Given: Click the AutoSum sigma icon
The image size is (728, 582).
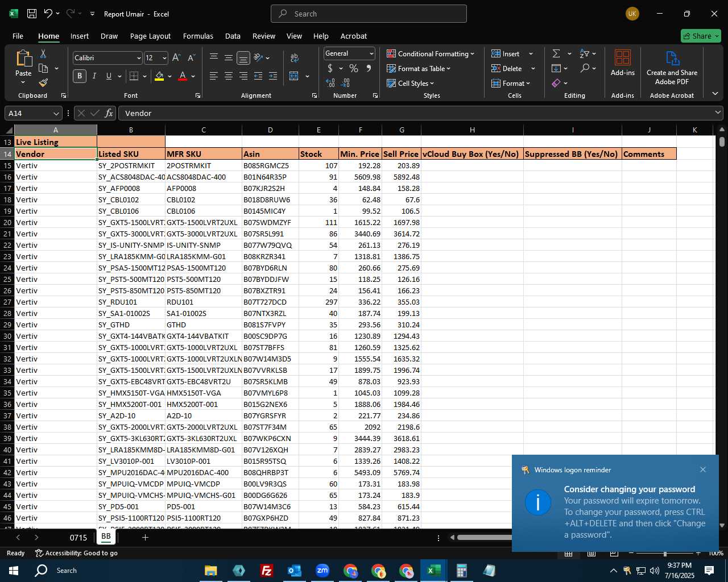Looking at the screenshot, I should tap(556, 53).
